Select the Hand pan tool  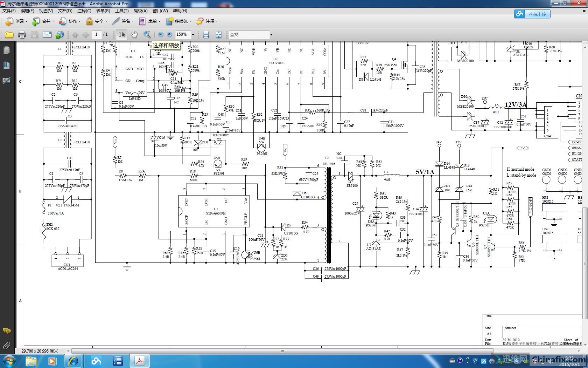(134, 34)
